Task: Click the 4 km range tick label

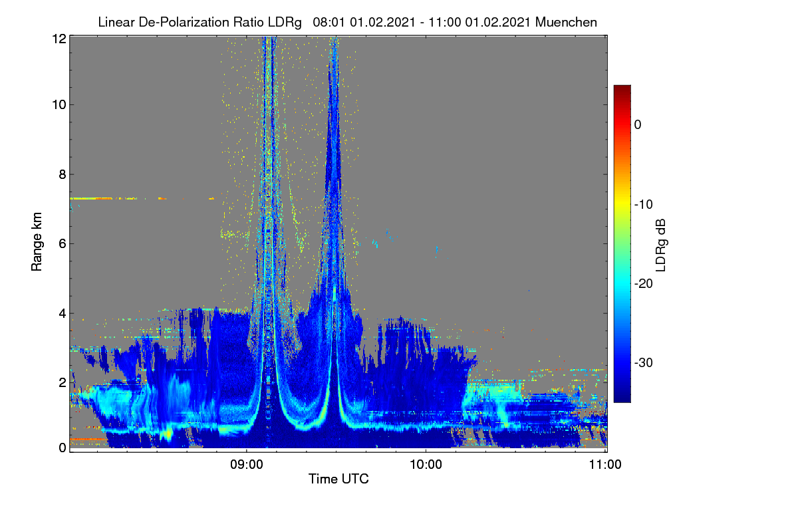Action: 63,313
